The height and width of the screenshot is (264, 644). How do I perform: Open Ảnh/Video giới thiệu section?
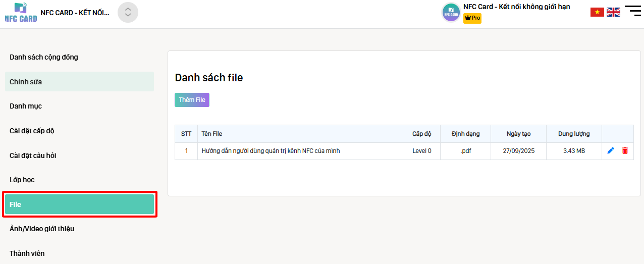tap(42, 229)
